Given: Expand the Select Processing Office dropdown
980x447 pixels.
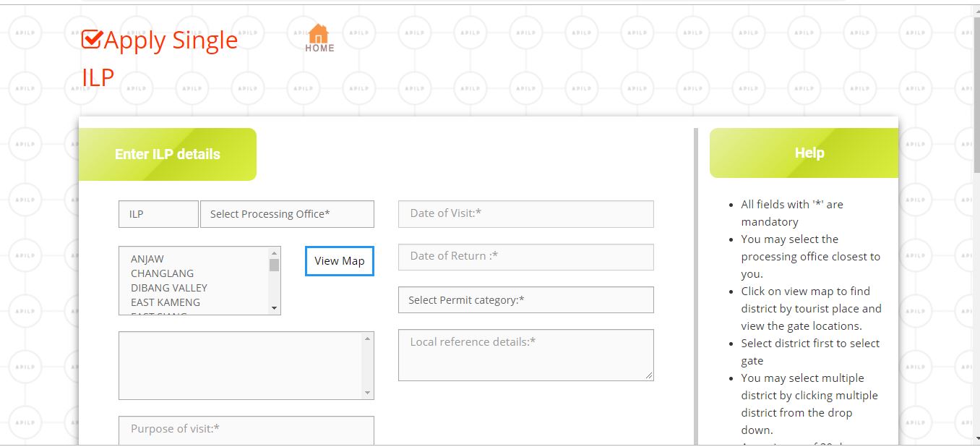Looking at the screenshot, I should [287, 214].
